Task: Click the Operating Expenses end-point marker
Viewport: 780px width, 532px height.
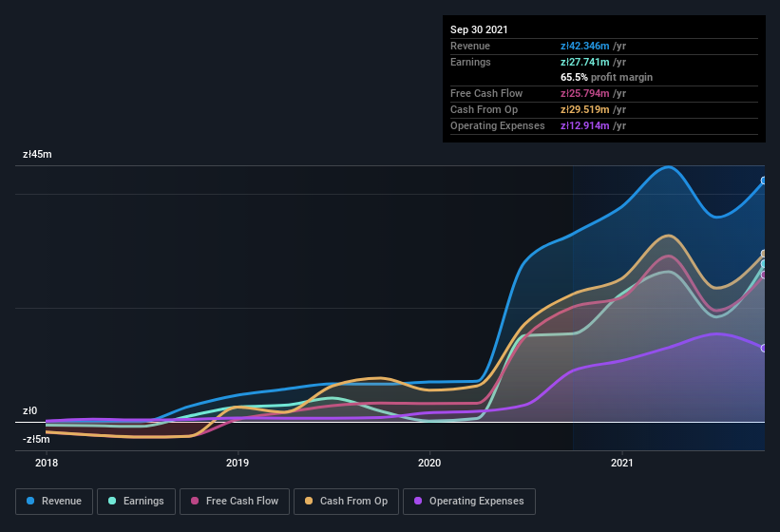Action: tap(764, 348)
